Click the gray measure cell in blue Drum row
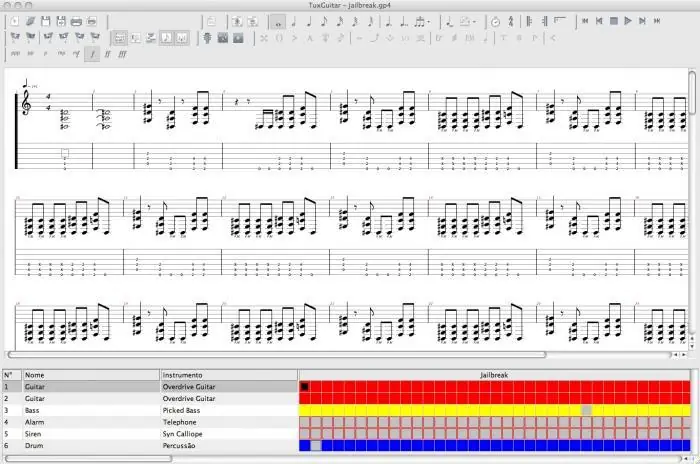Image resolution: width=700 pixels, height=464 pixels. point(316,445)
